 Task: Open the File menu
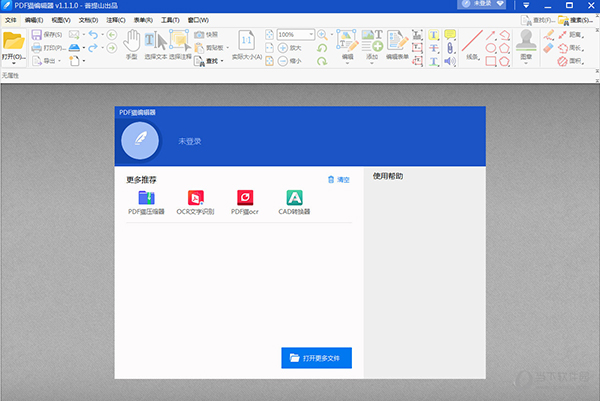[x=10, y=20]
